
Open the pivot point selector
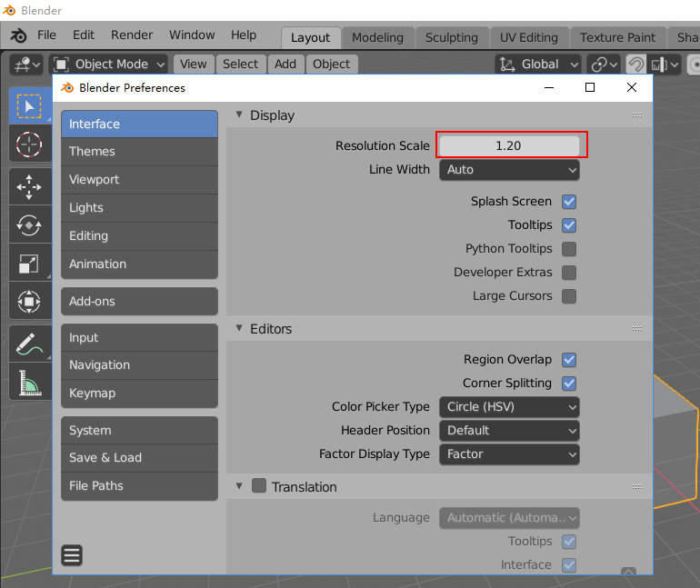(x=604, y=65)
